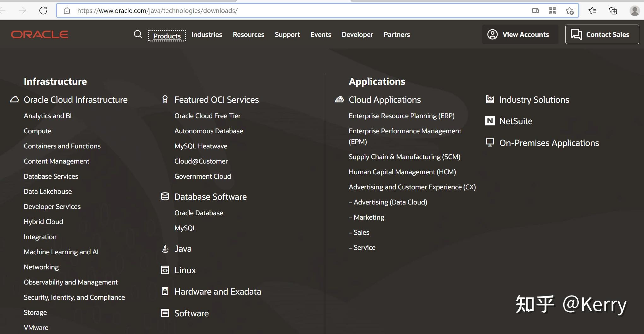The height and width of the screenshot is (334, 644).
Task: Go to Compute link
Action: (38, 131)
